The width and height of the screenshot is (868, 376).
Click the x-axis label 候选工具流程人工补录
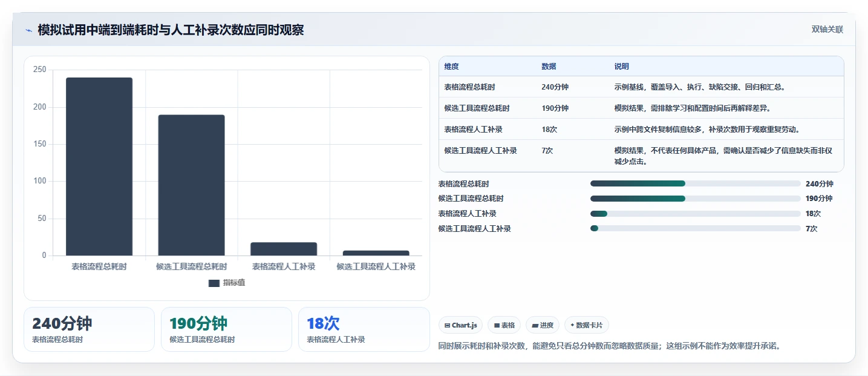click(x=376, y=266)
